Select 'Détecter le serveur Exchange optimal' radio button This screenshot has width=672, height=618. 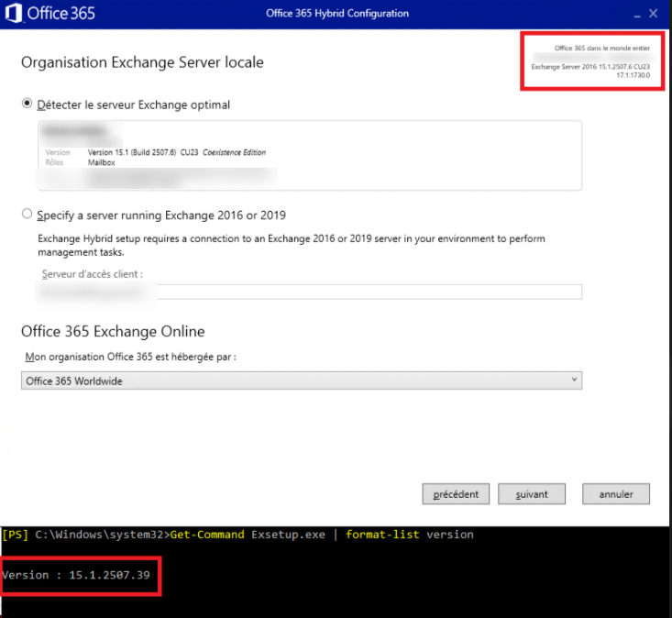click(x=27, y=104)
